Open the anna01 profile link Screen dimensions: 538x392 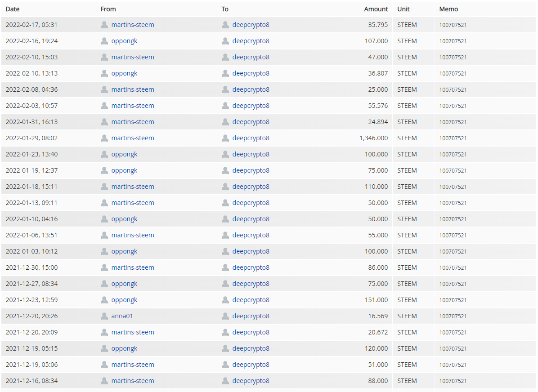tap(122, 316)
